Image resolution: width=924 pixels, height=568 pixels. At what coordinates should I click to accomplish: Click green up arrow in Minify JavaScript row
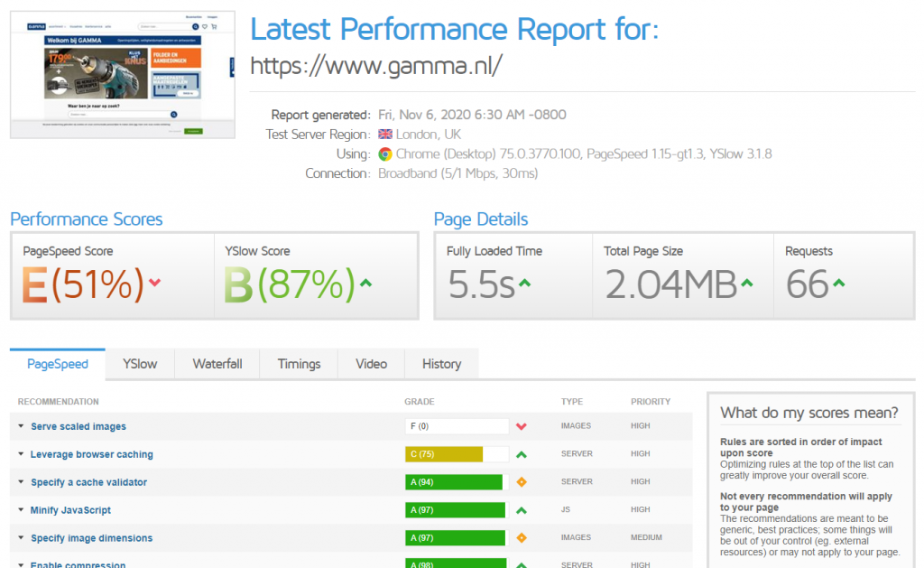click(521, 510)
